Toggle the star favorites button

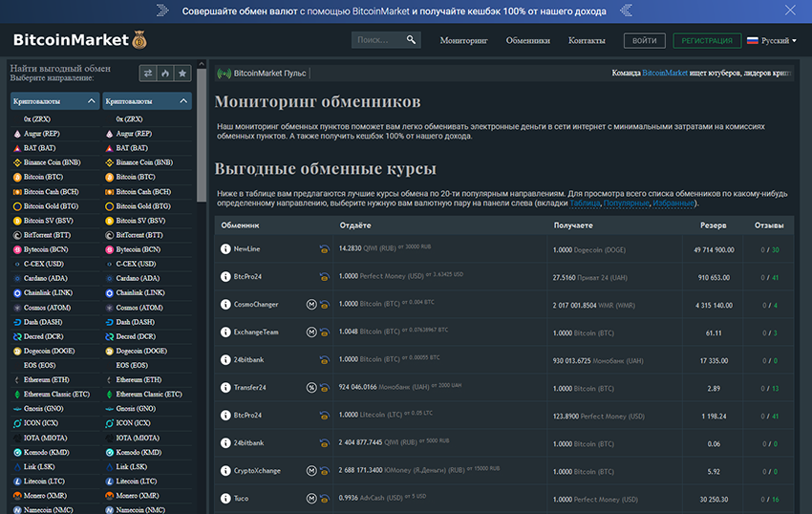coord(182,74)
